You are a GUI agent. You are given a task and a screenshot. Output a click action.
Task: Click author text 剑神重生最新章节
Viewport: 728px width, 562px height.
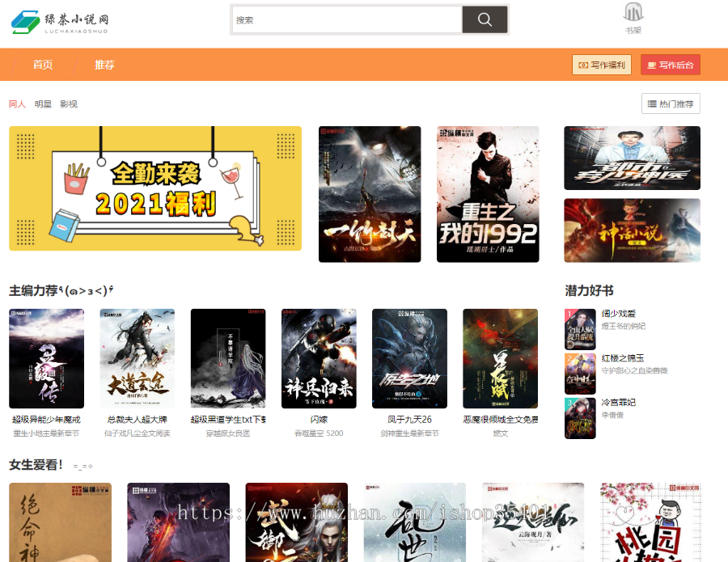(x=409, y=433)
